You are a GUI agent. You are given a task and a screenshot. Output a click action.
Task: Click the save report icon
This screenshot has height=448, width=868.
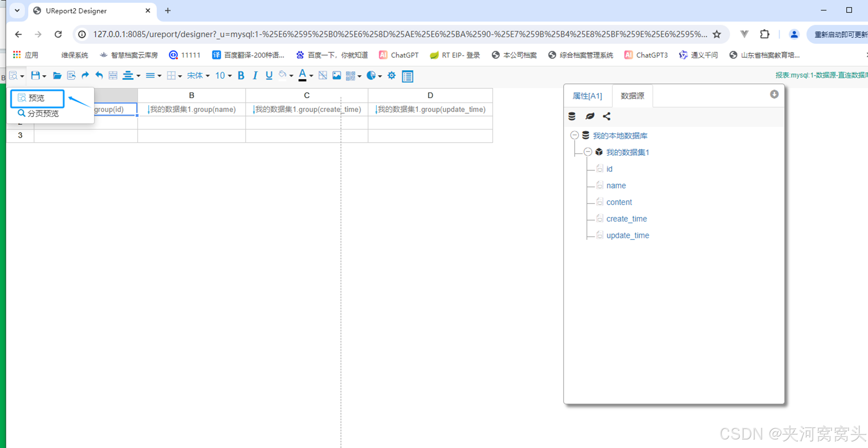[35, 75]
